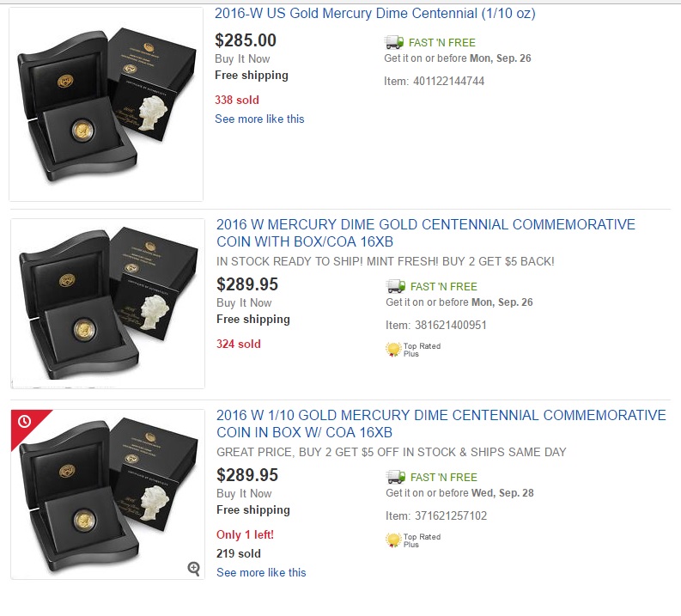681x616 pixels.
Task: Open second coin box thumbnail image
Action: point(107,303)
